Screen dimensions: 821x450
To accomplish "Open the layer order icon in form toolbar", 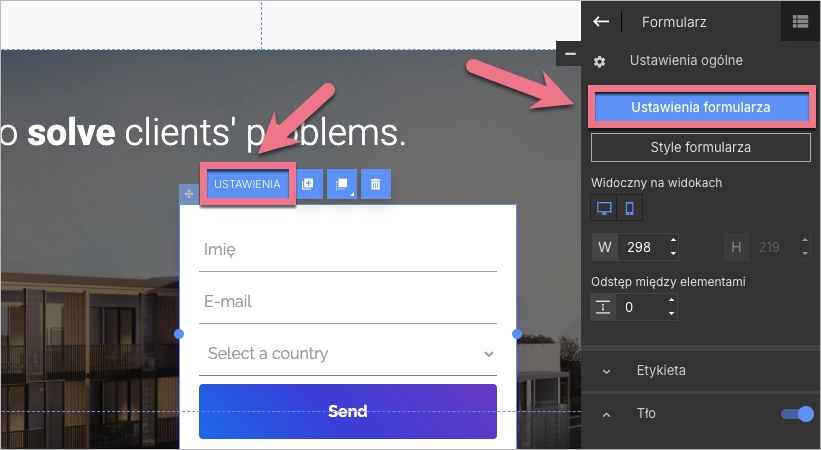I will 341,184.
